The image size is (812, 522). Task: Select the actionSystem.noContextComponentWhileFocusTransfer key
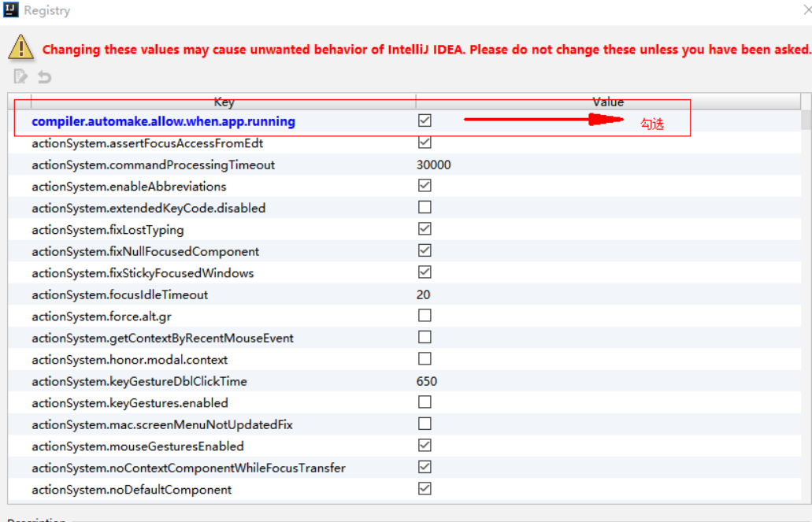[188, 468]
